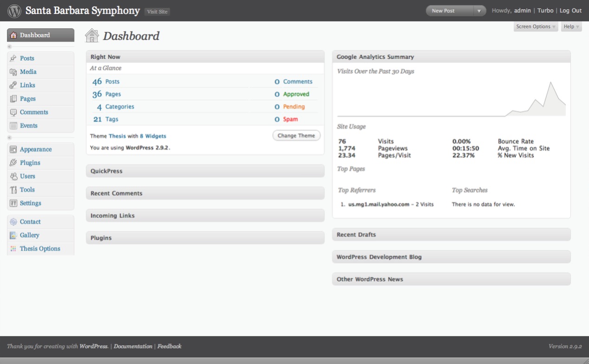Open the 4 Categories link
This screenshot has width=589, height=364.
coord(115,107)
